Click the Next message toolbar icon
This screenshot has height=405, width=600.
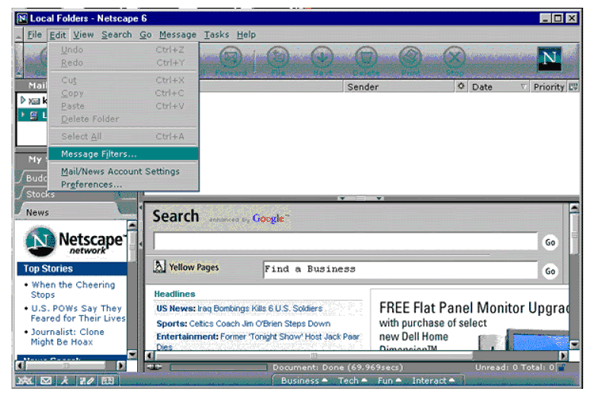coord(322,57)
